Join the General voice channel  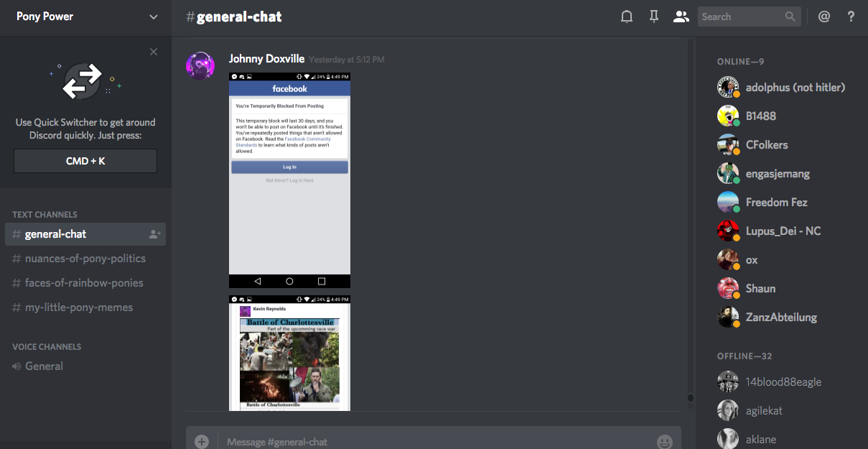coord(44,366)
